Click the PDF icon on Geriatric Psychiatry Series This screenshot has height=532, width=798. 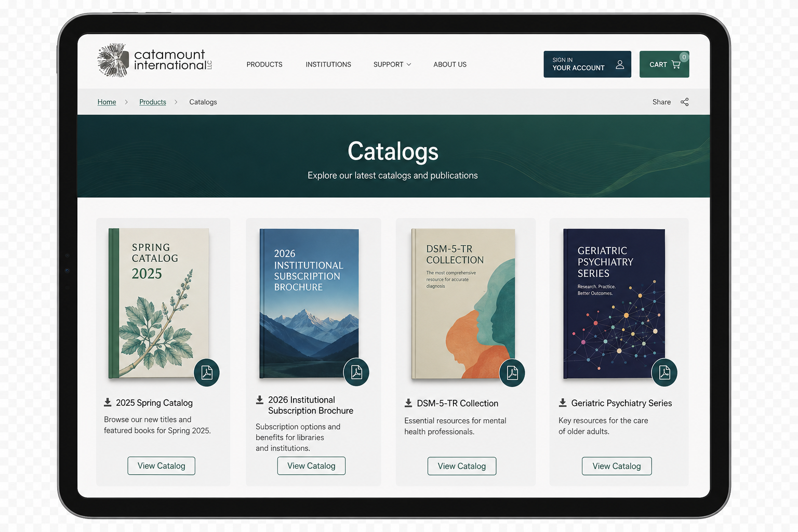pos(664,372)
